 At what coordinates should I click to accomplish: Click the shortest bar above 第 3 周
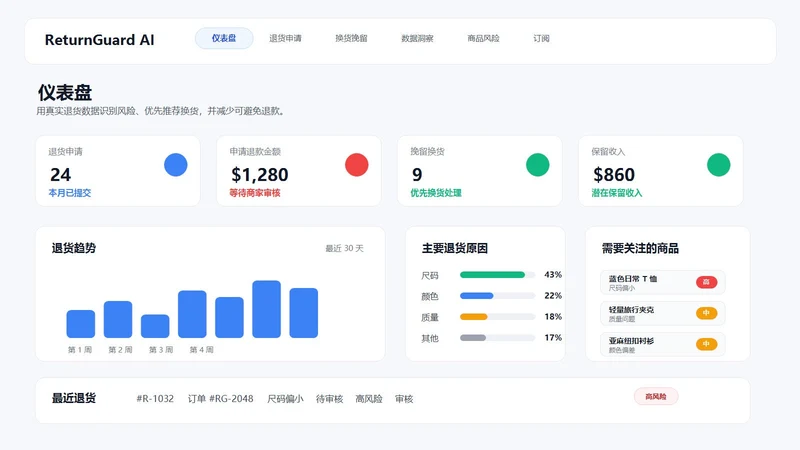[x=155, y=326]
